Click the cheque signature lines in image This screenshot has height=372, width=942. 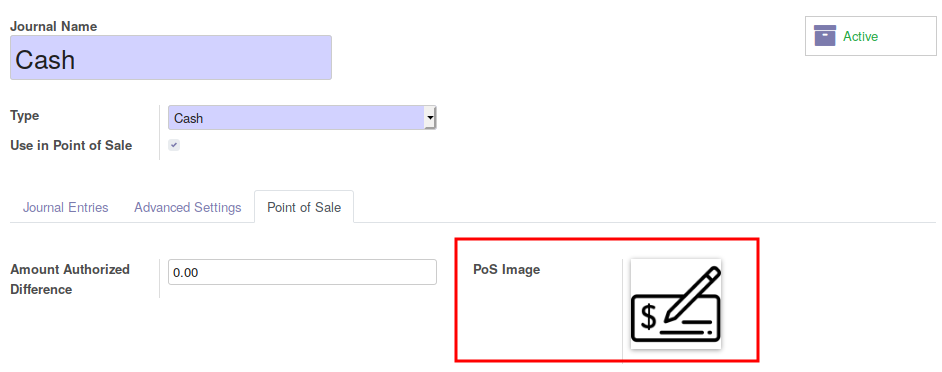pos(686,327)
